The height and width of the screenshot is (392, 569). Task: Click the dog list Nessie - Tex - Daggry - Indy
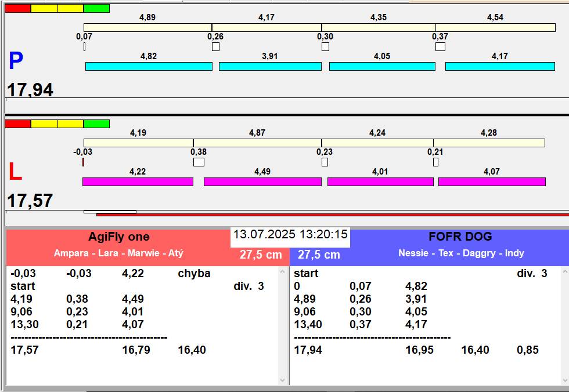coord(461,253)
